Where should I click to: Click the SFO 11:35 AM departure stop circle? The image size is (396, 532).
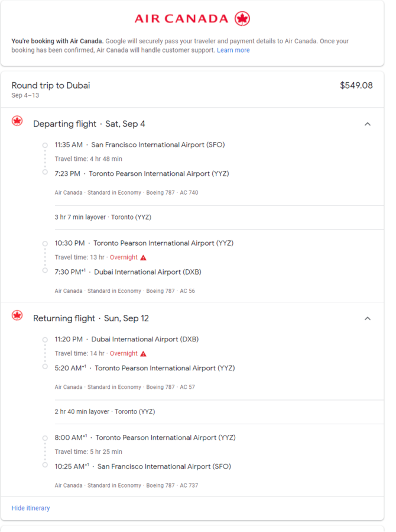pyautogui.click(x=45, y=145)
